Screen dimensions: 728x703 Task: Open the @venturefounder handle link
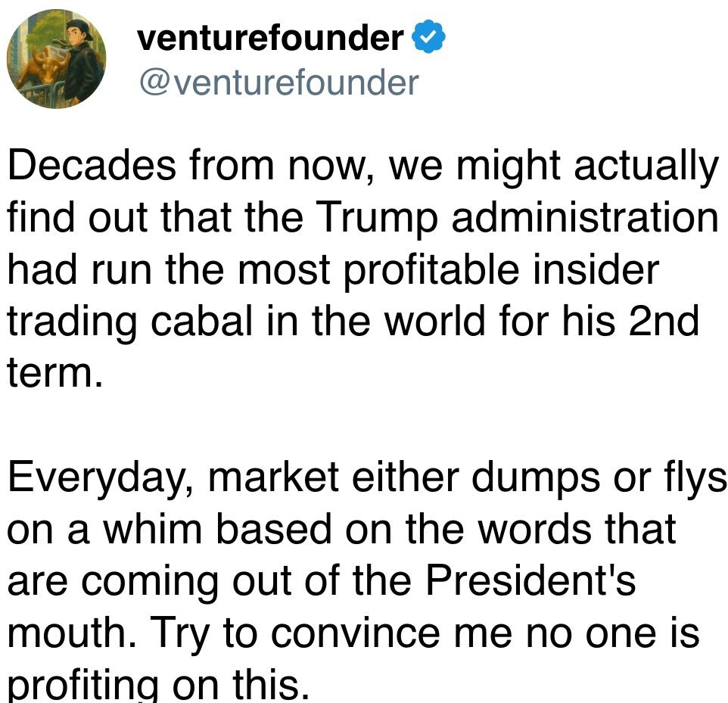pos(279,82)
